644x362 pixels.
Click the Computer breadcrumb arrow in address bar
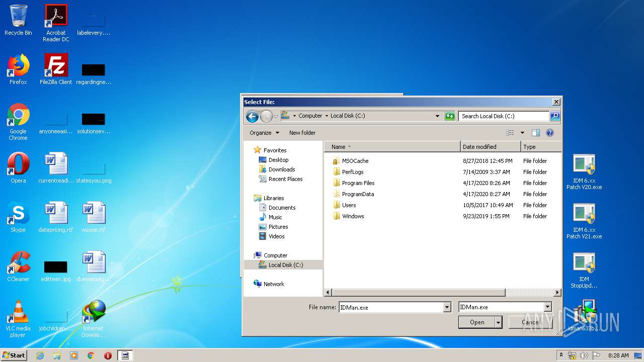(326, 116)
